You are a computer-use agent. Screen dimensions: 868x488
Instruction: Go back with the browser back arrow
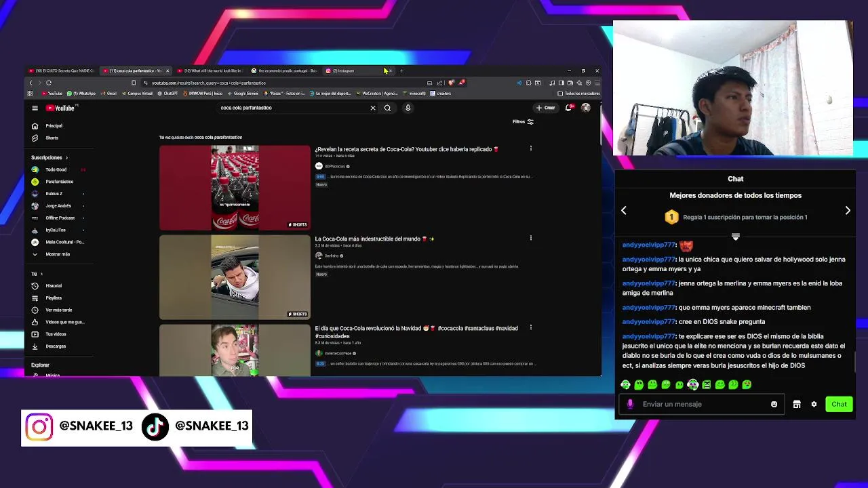31,83
